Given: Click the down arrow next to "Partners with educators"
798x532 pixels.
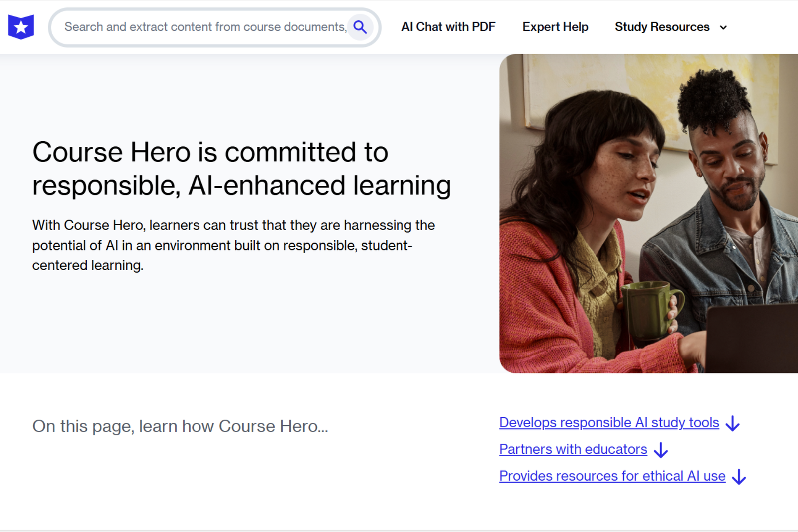Looking at the screenshot, I should tap(661, 451).
